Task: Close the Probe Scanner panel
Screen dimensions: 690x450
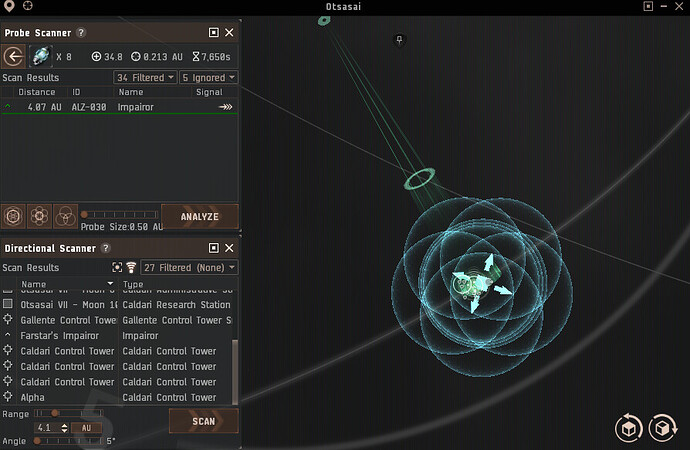Action: pos(229,32)
